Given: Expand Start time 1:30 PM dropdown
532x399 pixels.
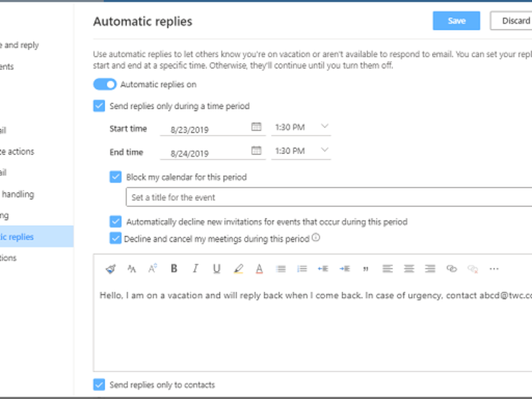Looking at the screenshot, I should pyautogui.click(x=301, y=127).
